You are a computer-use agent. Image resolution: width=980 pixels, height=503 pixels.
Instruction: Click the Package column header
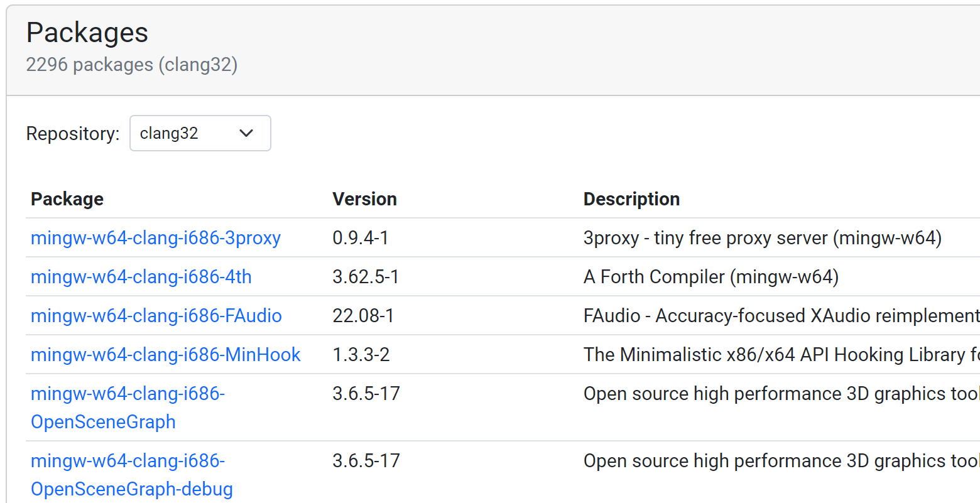67,199
